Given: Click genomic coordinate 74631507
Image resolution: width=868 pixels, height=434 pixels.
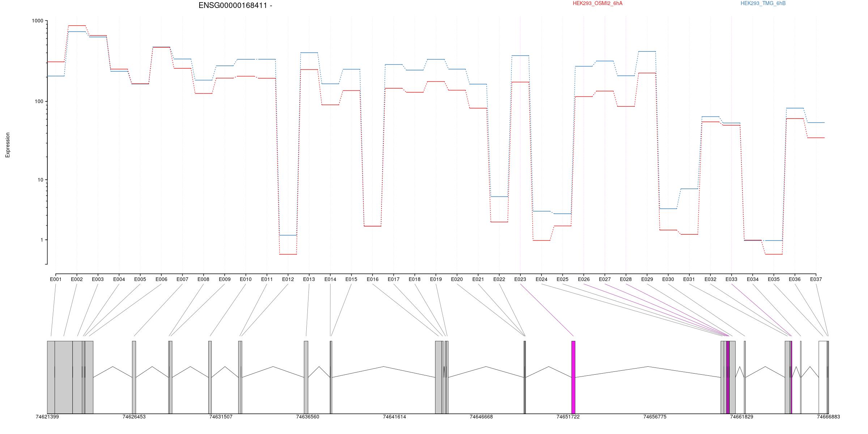Looking at the screenshot, I should 221,417.
